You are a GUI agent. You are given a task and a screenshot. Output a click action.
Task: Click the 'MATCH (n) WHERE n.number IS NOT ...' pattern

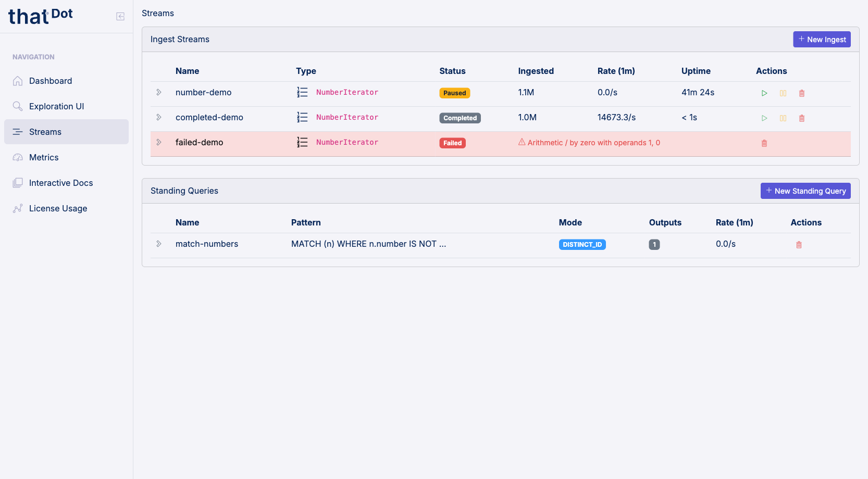click(x=369, y=244)
